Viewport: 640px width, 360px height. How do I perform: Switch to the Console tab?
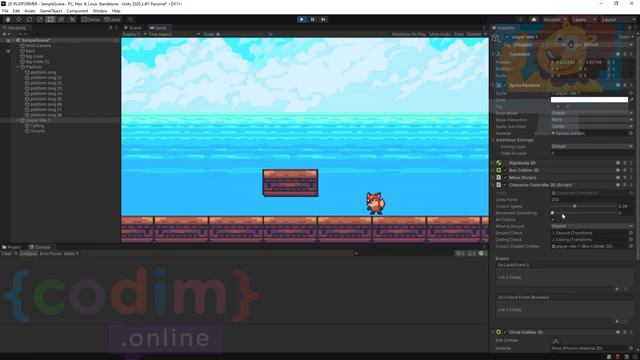click(x=40, y=247)
